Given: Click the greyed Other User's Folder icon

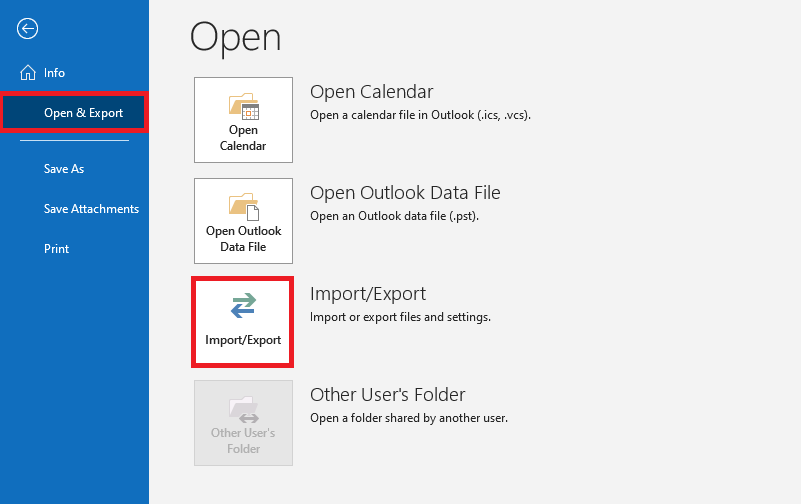Looking at the screenshot, I should pyautogui.click(x=243, y=408).
